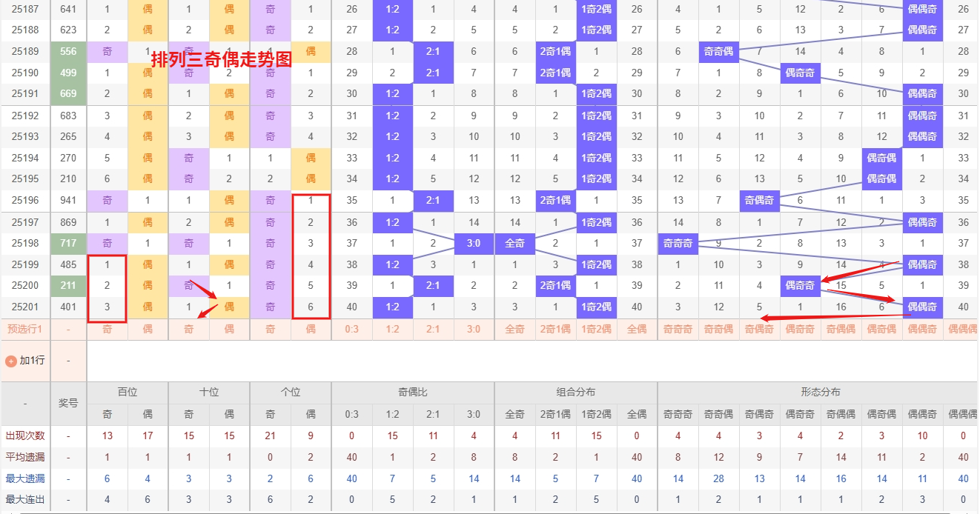Click the 偶奇偶 cell in row 25194
This screenshot has width=980, height=514.
coord(882,158)
